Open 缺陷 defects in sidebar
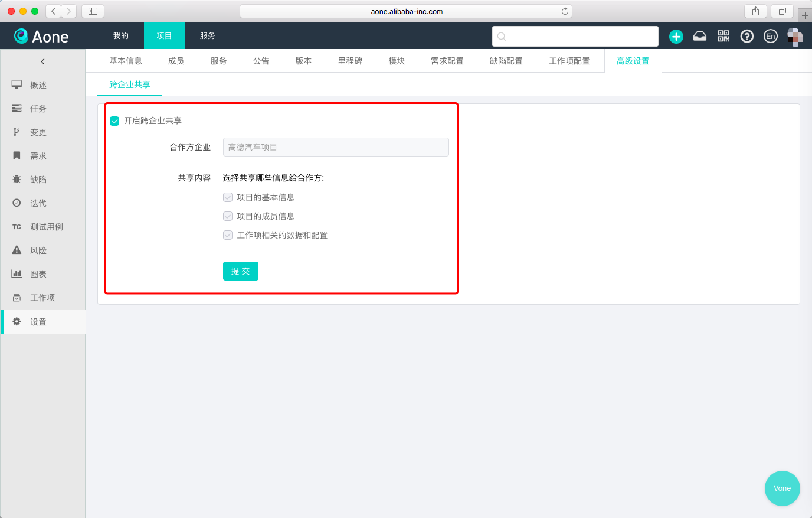The image size is (812, 518). (x=43, y=180)
